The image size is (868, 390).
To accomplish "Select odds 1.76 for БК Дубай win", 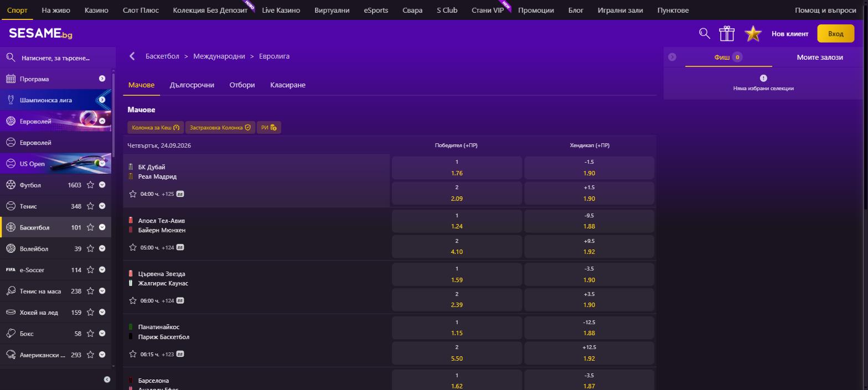I will pyautogui.click(x=457, y=168).
